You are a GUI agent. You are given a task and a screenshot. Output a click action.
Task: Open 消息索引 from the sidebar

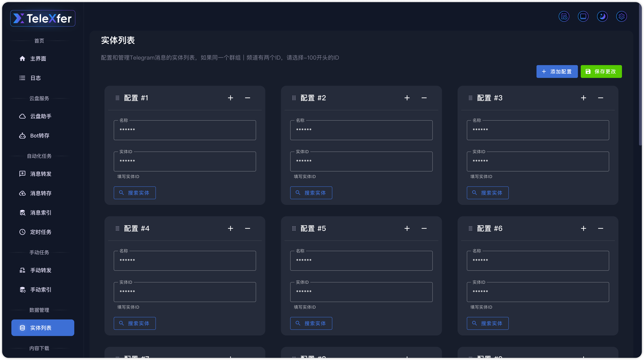(41, 213)
